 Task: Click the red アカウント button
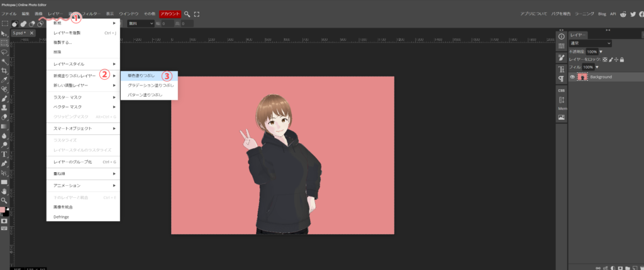[169, 14]
